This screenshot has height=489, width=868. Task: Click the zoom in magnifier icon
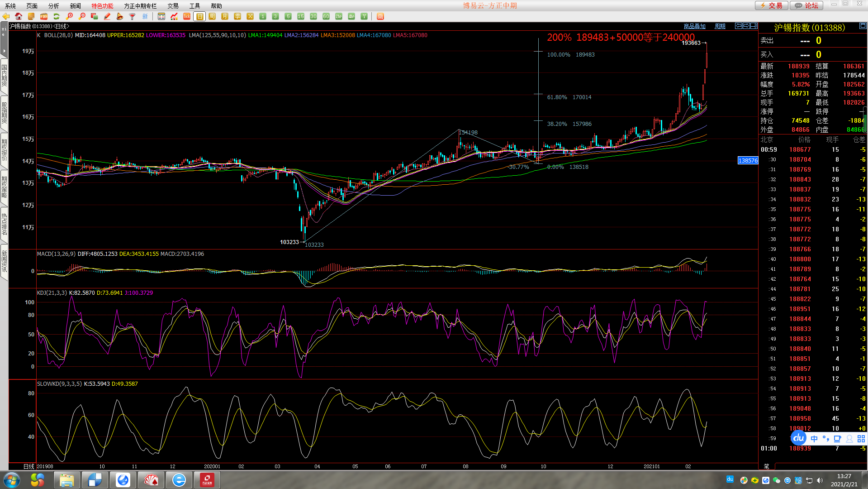69,16
